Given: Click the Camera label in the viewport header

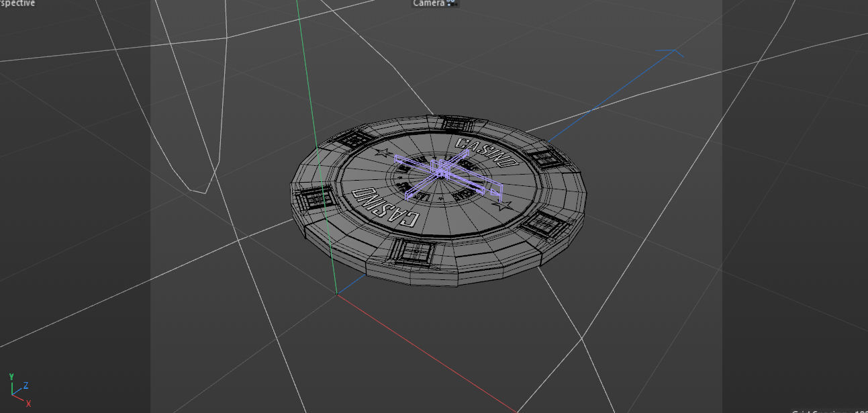Looking at the screenshot, I should tap(428, 3).
